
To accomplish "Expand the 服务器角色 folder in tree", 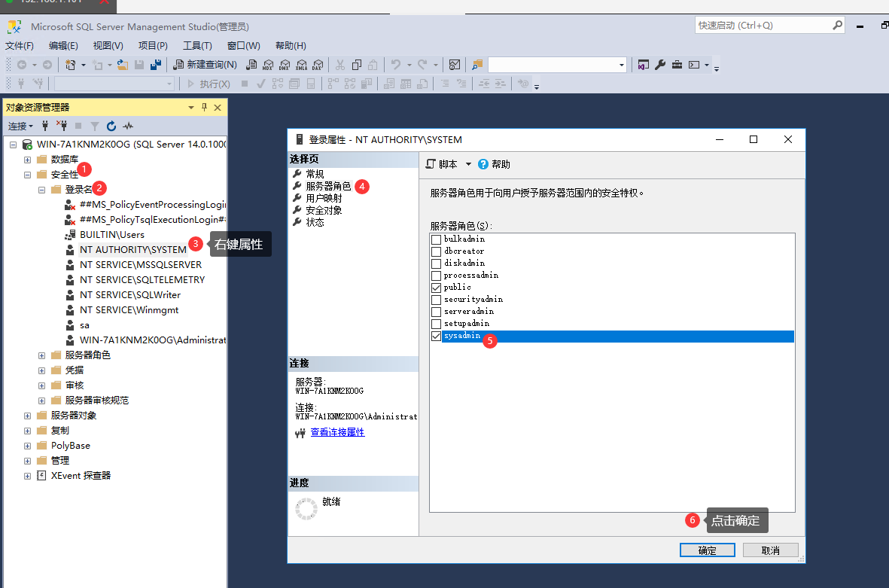I will point(41,355).
